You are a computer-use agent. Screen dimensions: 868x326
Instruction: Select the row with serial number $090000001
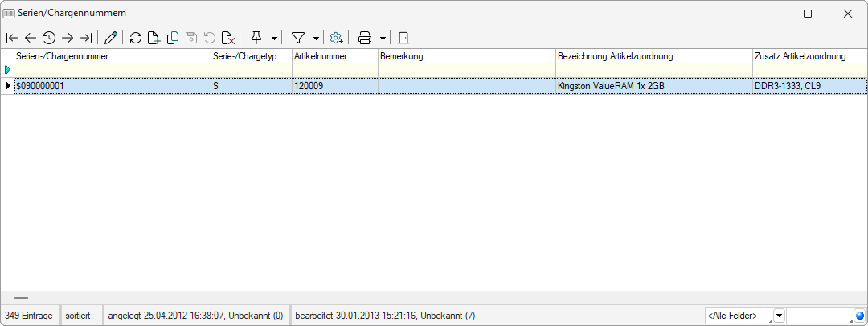[x=113, y=85]
